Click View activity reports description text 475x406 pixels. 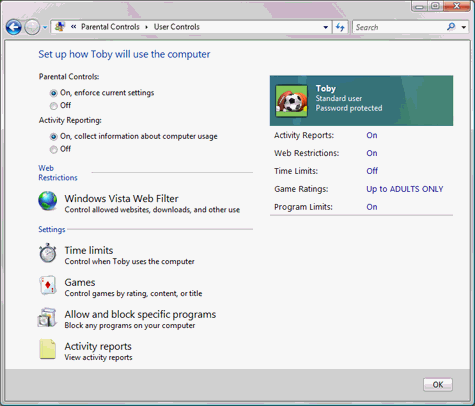point(98,357)
